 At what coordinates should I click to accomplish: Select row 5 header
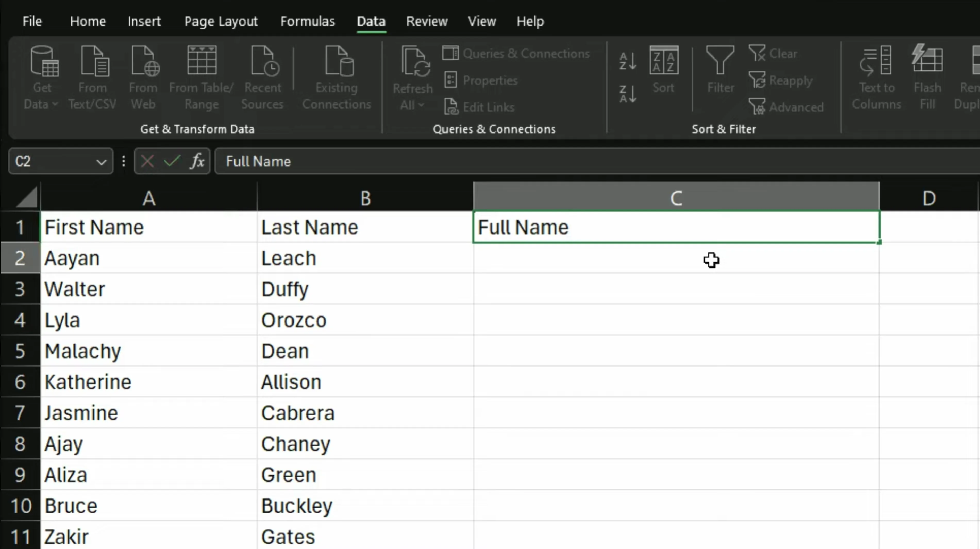click(x=20, y=351)
